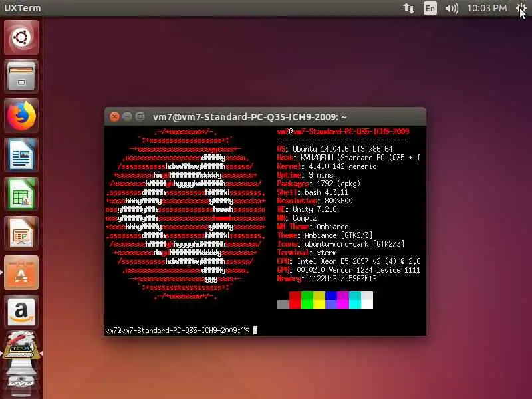Viewport: 532px width, 399px height.
Task: Minimize the UXTerm terminal window
Action: point(127,117)
